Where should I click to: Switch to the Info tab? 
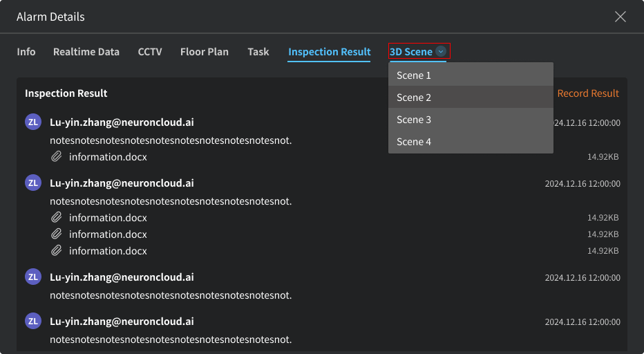point(26,52)
